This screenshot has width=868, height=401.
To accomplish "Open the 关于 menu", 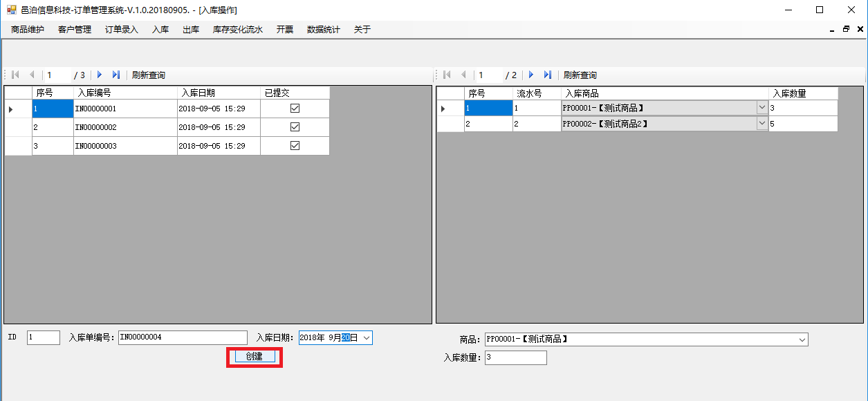I will [x=362, y=30].
